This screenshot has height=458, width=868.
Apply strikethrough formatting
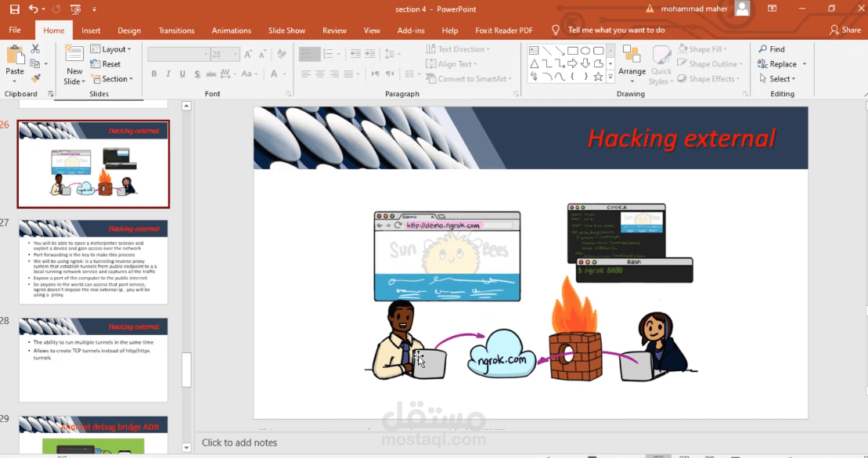click(211, 74)
